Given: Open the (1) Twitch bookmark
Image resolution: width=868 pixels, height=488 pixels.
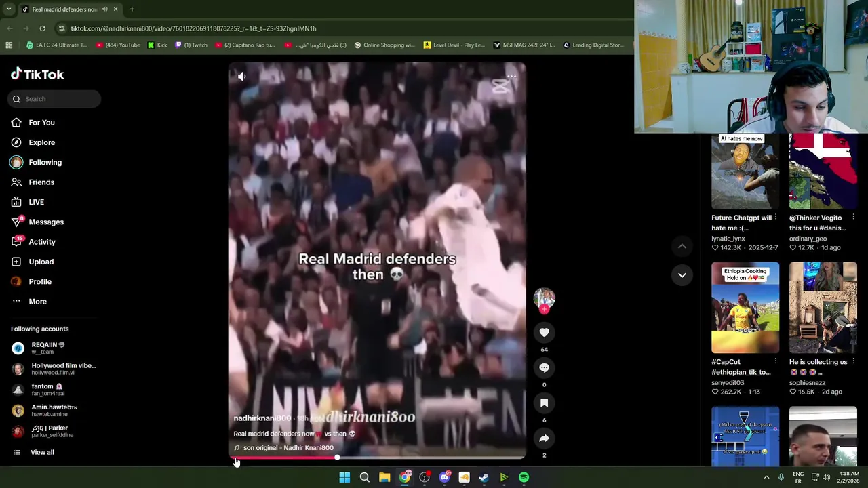Looking at the screenshot, I should pyautogui.click(x=191, y=45).
